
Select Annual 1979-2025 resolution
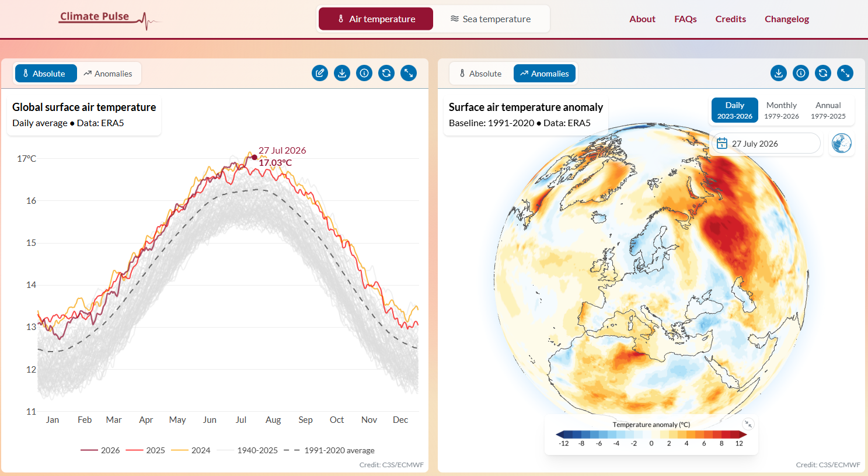point(828,110)
